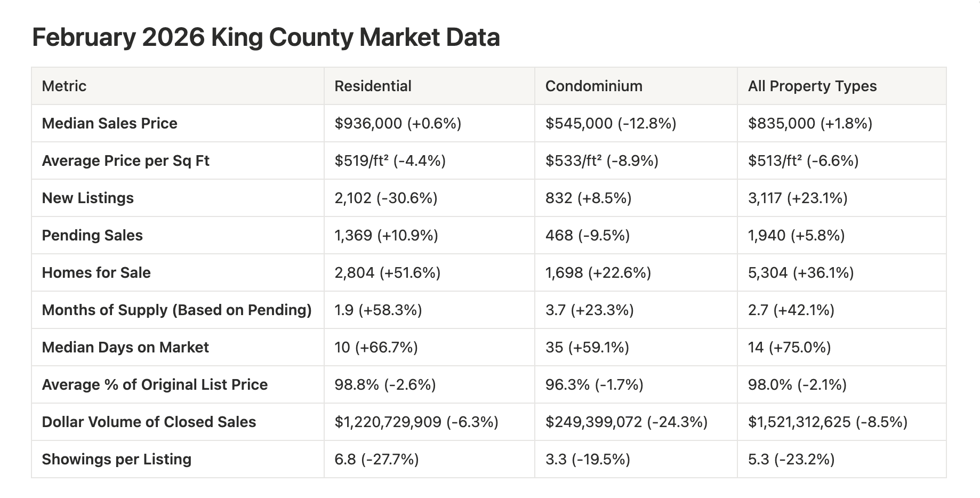
Task: Click the Pending Sales row label
Action: pos(92,235)
